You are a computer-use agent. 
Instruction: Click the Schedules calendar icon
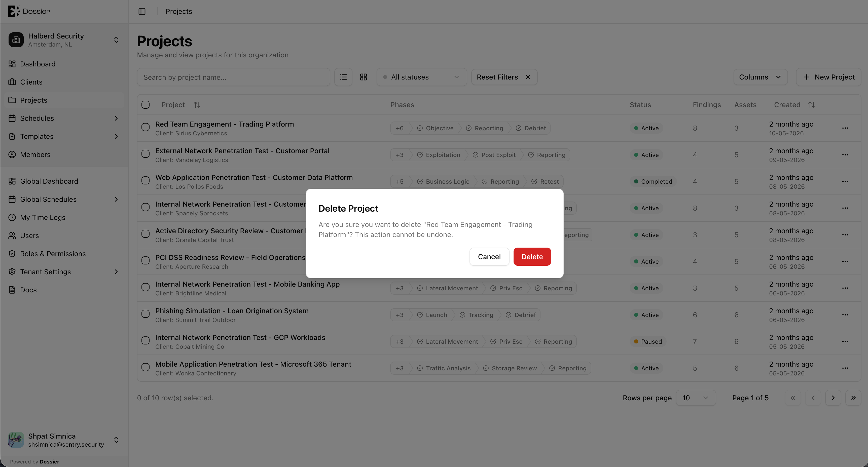pyautogui.click(x=12, y=119)
